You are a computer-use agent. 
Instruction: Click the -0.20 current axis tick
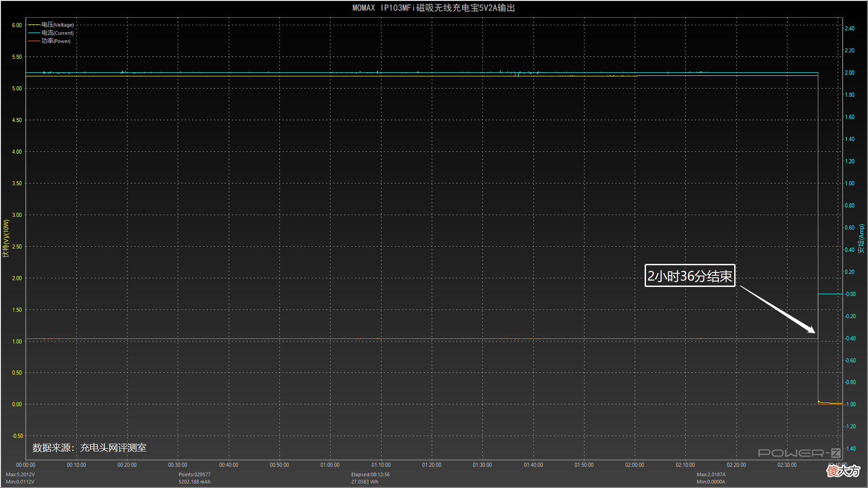pyautogui.click(x=850, y=316)
